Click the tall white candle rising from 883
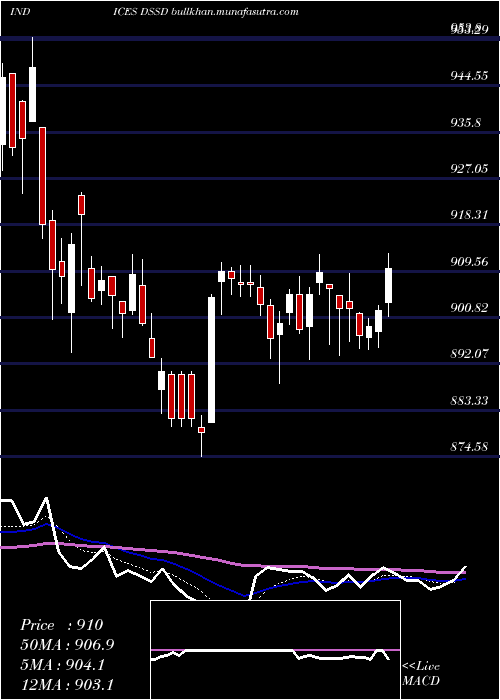 [211, 360]
